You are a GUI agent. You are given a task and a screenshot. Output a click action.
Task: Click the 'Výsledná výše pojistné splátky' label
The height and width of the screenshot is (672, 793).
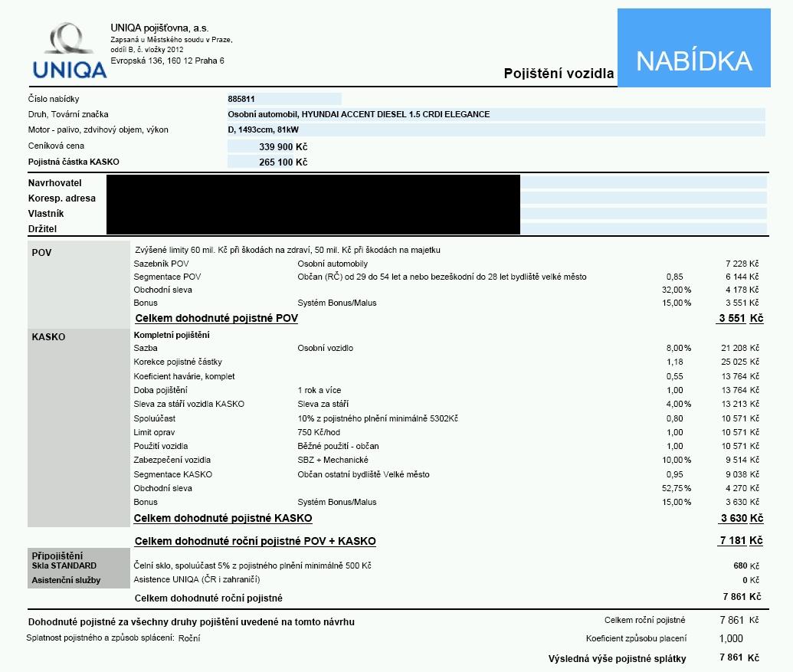point(617,659)
